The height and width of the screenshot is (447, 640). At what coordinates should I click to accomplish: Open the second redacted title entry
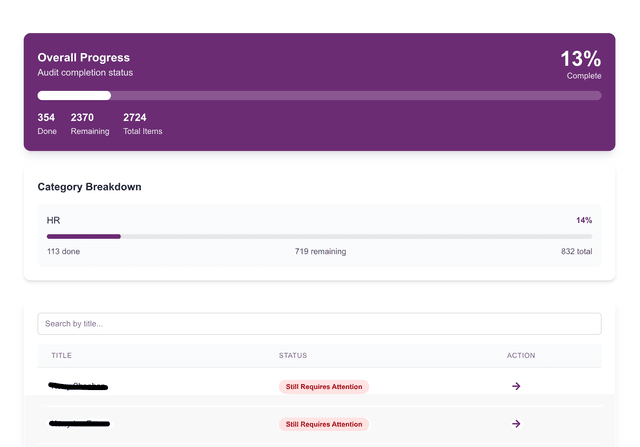78,424
